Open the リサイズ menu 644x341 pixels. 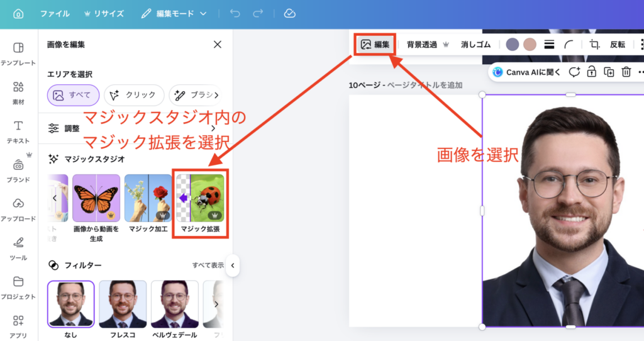pyautogui.click(x=103, y=13)
